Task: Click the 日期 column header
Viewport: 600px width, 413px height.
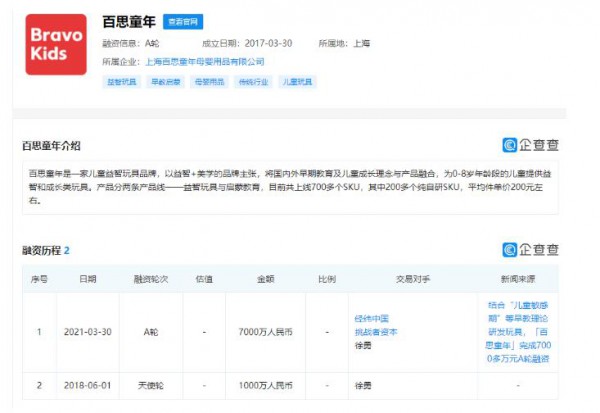Action: (x=88, y=279)
